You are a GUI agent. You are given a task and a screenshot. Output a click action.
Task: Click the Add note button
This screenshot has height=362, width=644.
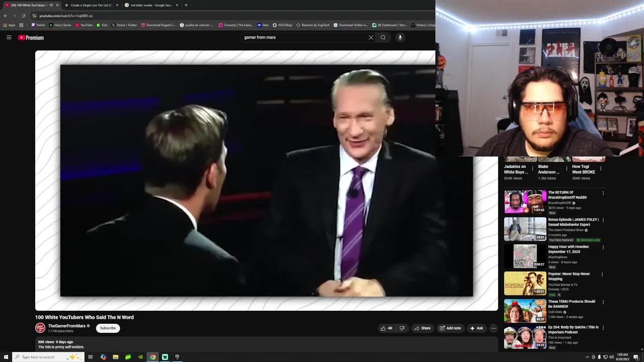point(450,328)
